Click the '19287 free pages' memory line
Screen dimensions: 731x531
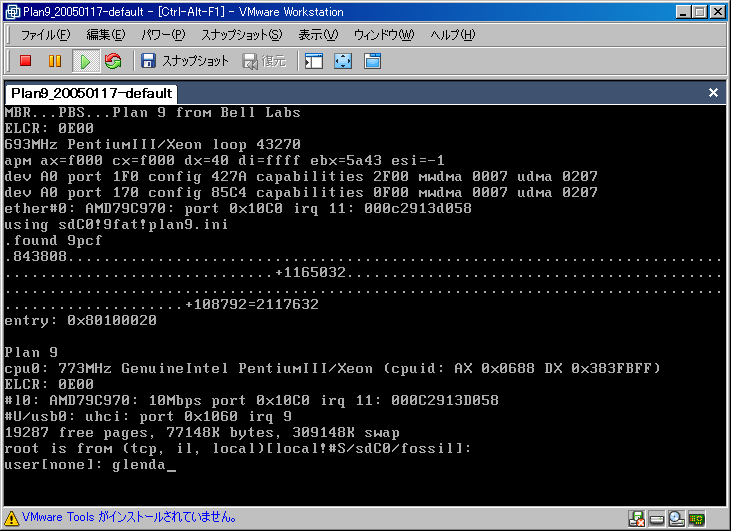pyautogui.click(x=202, y=433)
